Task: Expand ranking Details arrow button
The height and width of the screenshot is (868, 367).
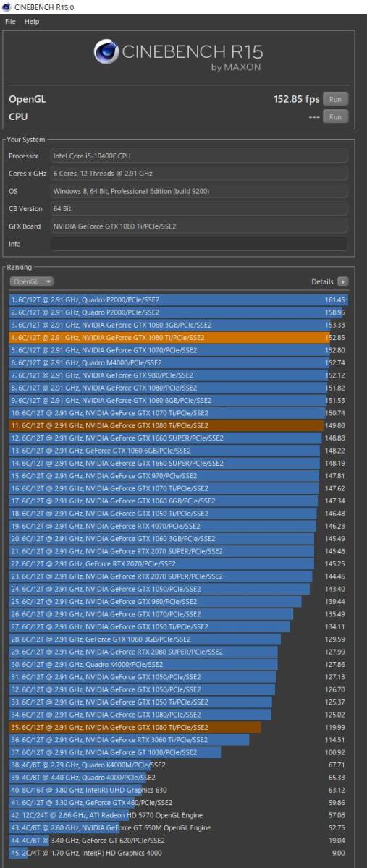Action: 342,281
